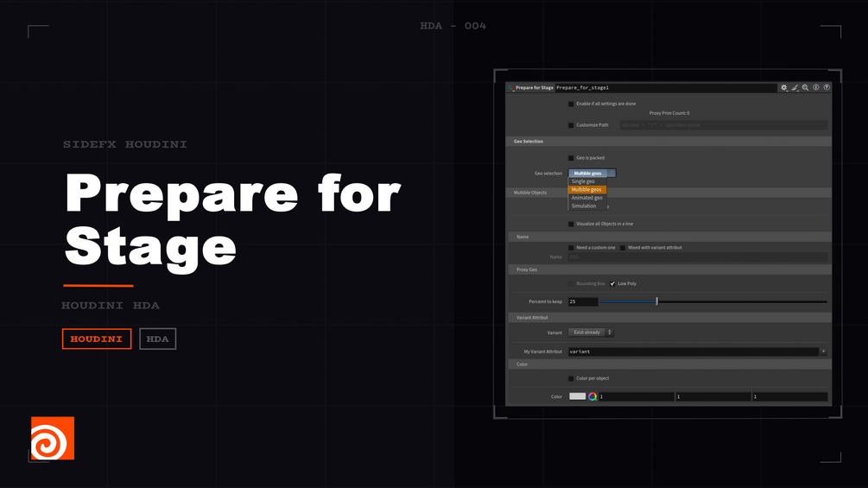Click the brush icon in the parameter header

795,87
